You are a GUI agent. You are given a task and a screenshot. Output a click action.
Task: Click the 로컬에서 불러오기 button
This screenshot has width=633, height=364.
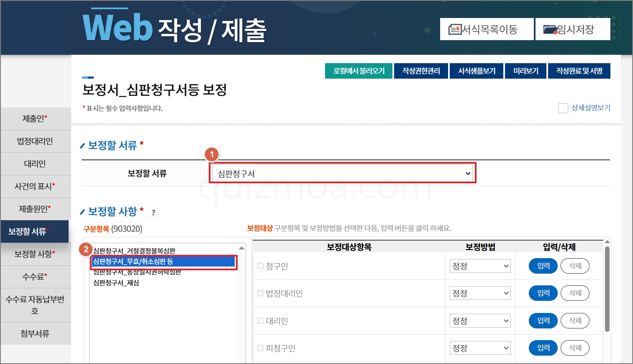pos(359,71)
